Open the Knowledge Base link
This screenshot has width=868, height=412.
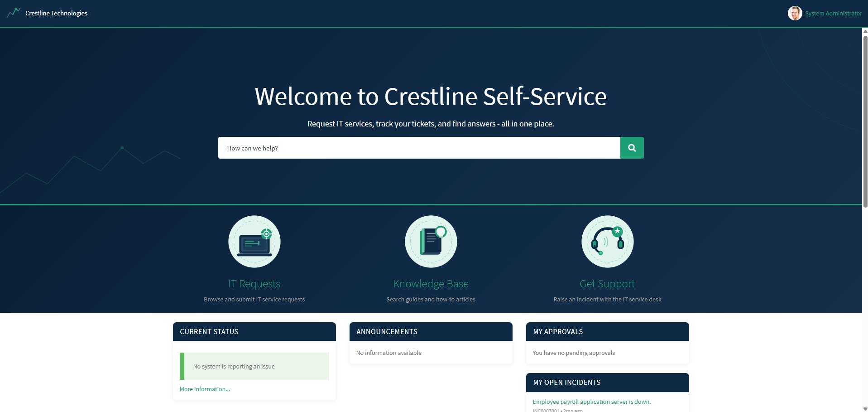coord(431,284)
